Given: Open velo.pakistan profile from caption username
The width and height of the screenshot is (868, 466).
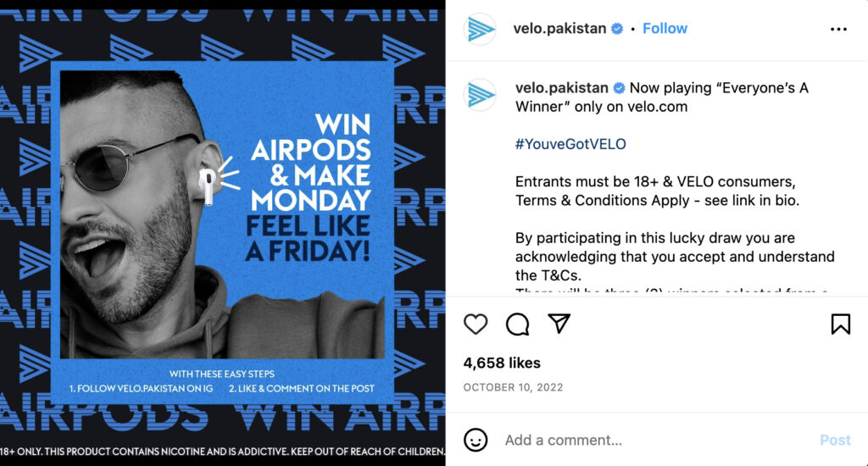Looking at the screenshot, I should pyautogui.click(x=561, y=88).
